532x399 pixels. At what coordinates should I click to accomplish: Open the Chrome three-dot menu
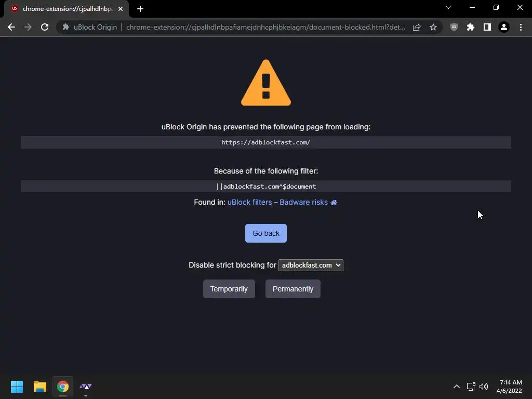pyautogui.click(x=521, y=27)
